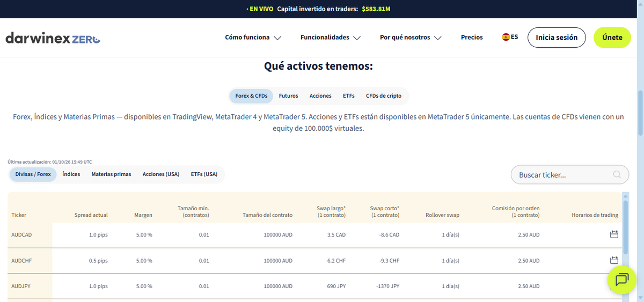Switch to the Acciones asset tab

point(320,96)
